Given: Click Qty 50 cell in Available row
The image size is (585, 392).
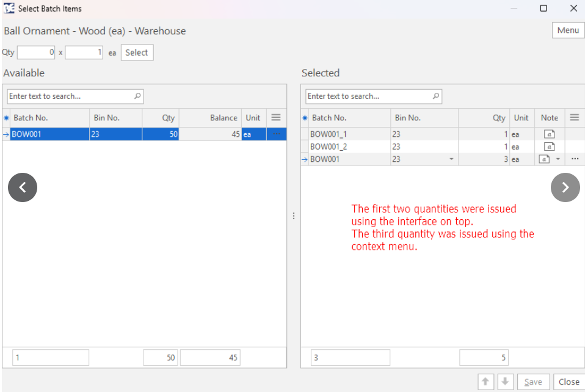Looking at the screenshot, I should click(x=161, y=134).
